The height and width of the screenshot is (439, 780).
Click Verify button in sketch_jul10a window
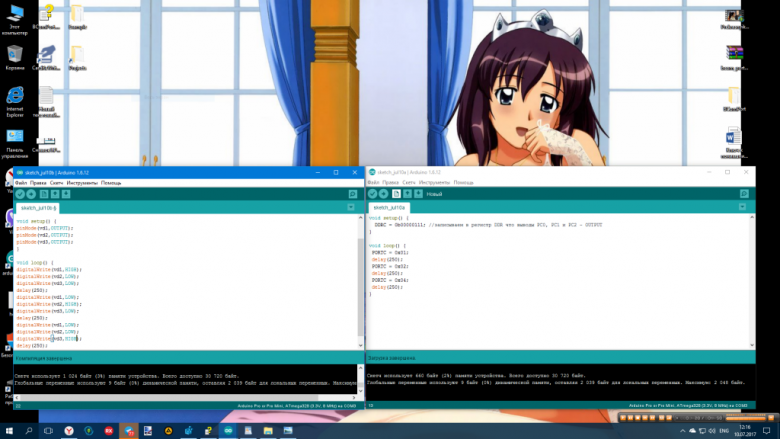pyautogui.click(x=372, y=193)
